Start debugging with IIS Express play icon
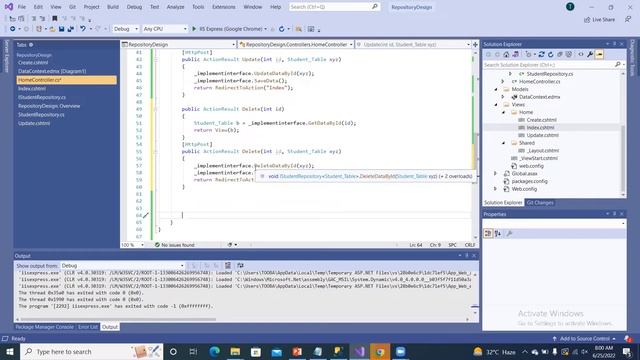The image size is (640, 360). [x=194, y=29]
